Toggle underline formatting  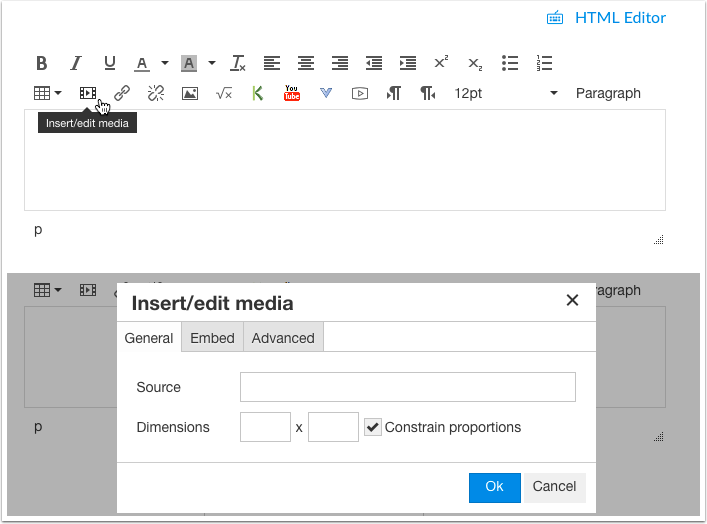[110, 63]
